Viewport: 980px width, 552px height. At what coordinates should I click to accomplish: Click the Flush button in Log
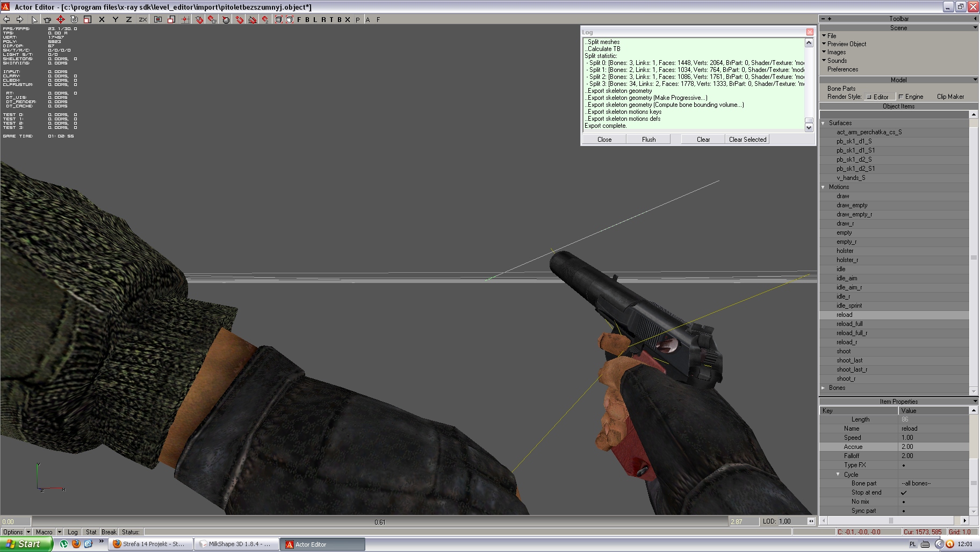click(648, 139)
